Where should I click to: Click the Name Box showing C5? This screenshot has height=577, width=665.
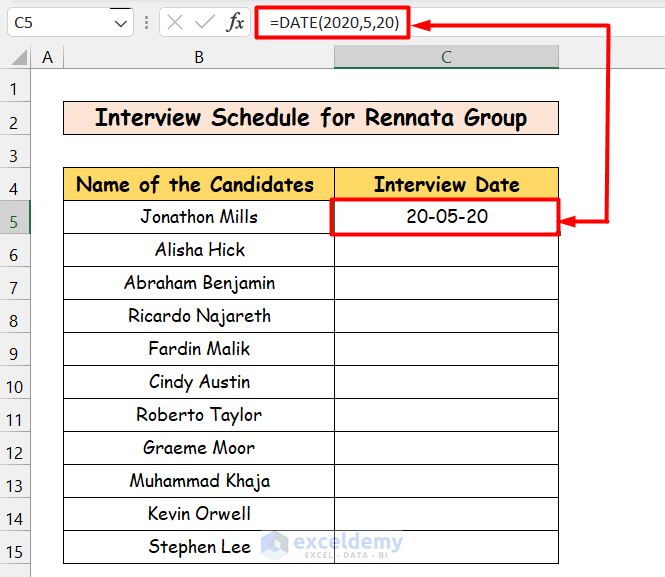(60, 23)
